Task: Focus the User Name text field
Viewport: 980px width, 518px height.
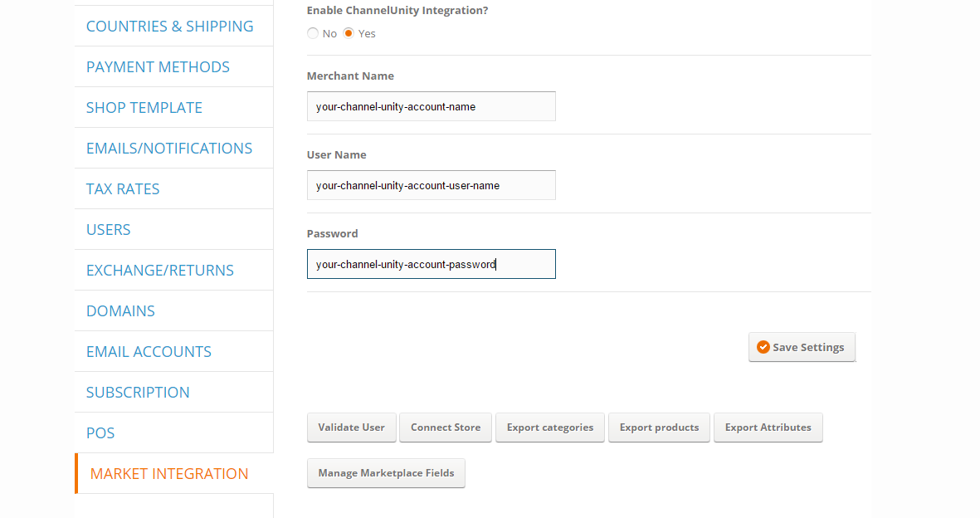Action: point(431,185)
